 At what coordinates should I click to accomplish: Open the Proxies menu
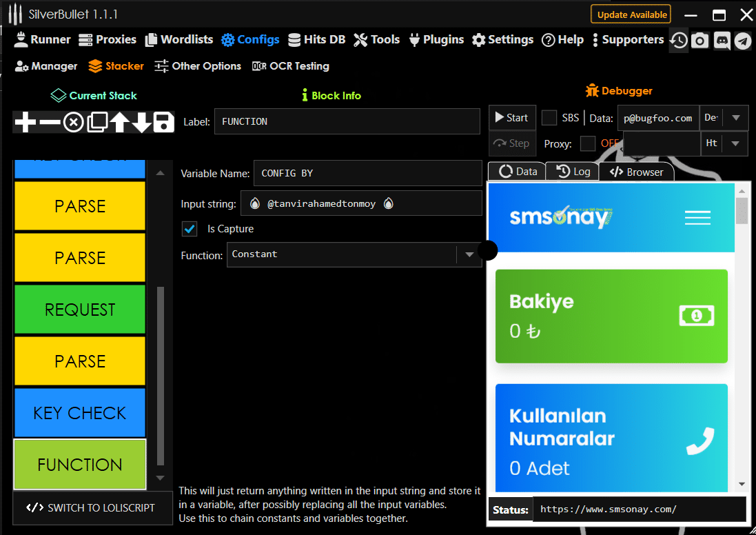coord(108,39)
